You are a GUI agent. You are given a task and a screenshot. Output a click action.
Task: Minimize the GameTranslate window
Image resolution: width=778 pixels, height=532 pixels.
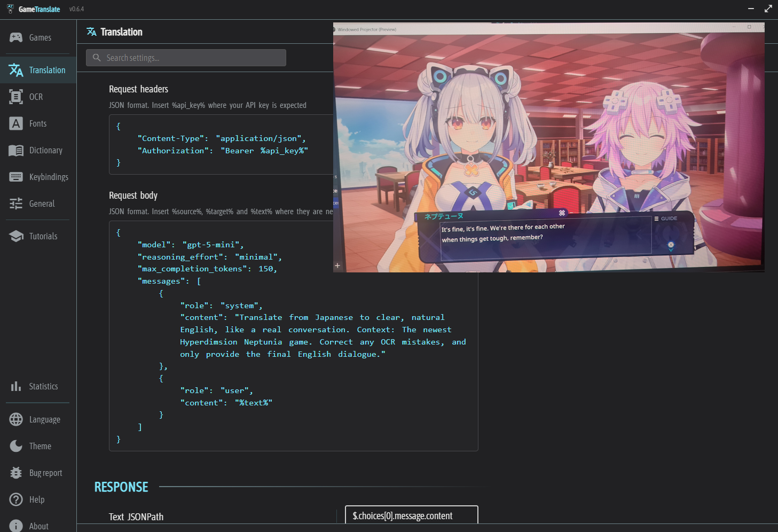click(x=751, y=9)
